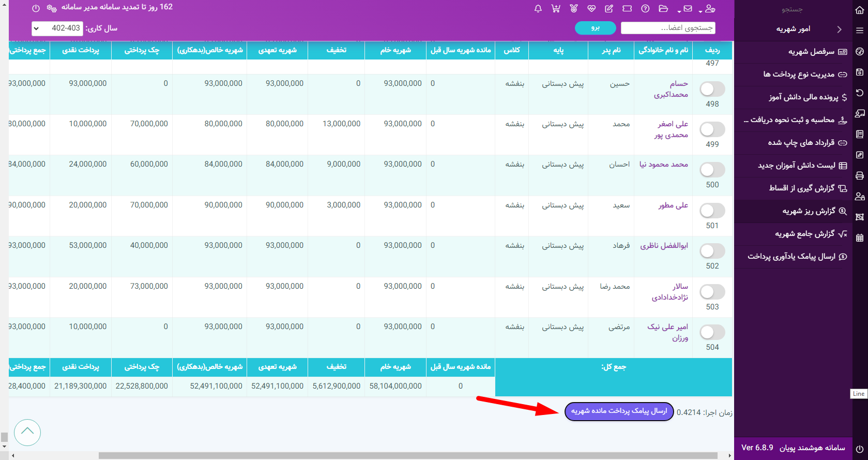This screenshot has width=868, height=460.
Task: Click the save disk sidebar icon
Action: click(x=860, y=72)
